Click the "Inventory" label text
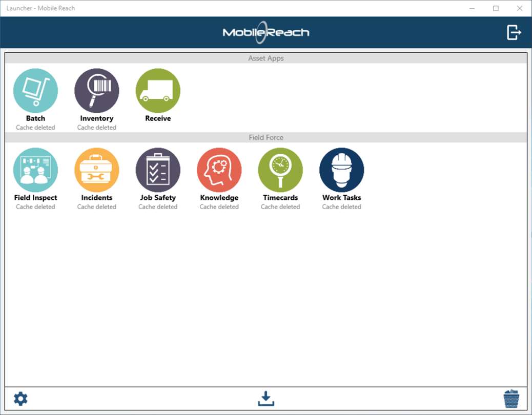 click(97, 118)
